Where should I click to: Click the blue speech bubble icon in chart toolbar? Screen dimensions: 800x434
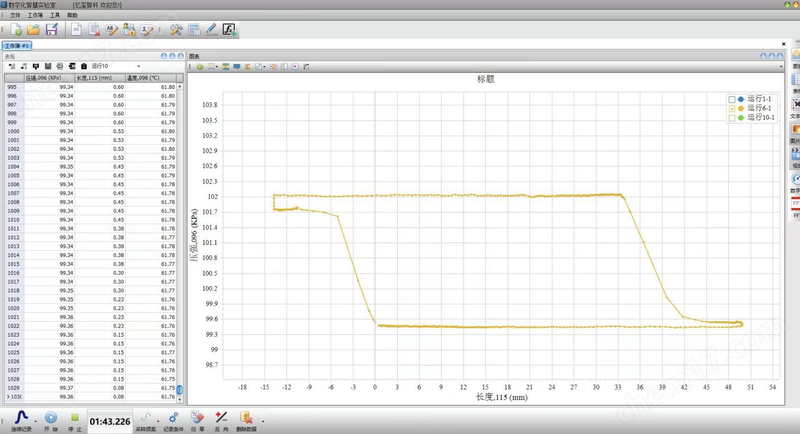coord(237,67)
